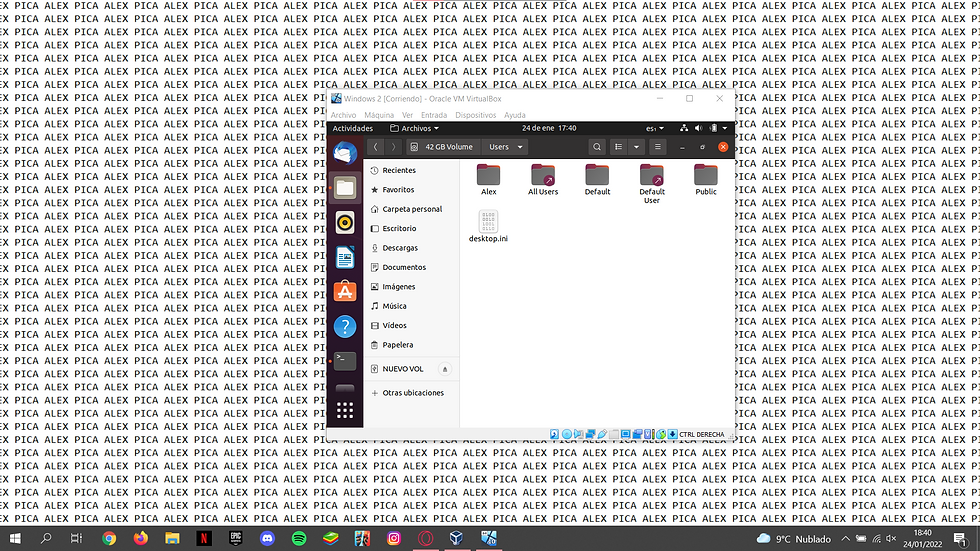This screenshot has height=551, width=980.
Task: Open Descargas in the sidebar
Action: pos(411,247)
